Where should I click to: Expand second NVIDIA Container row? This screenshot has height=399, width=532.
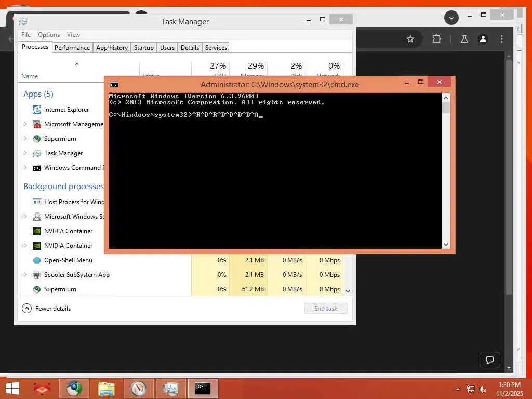click(25, 245)
